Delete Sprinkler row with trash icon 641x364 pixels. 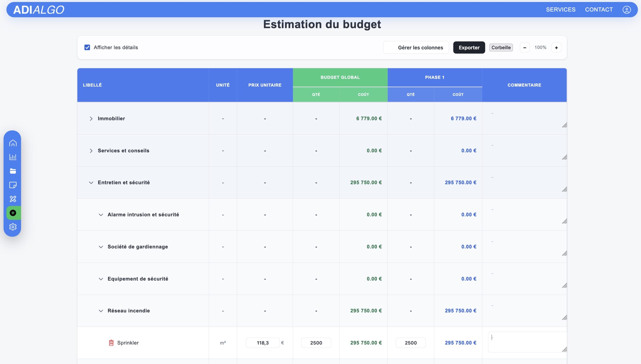click(x=111, y=343)
